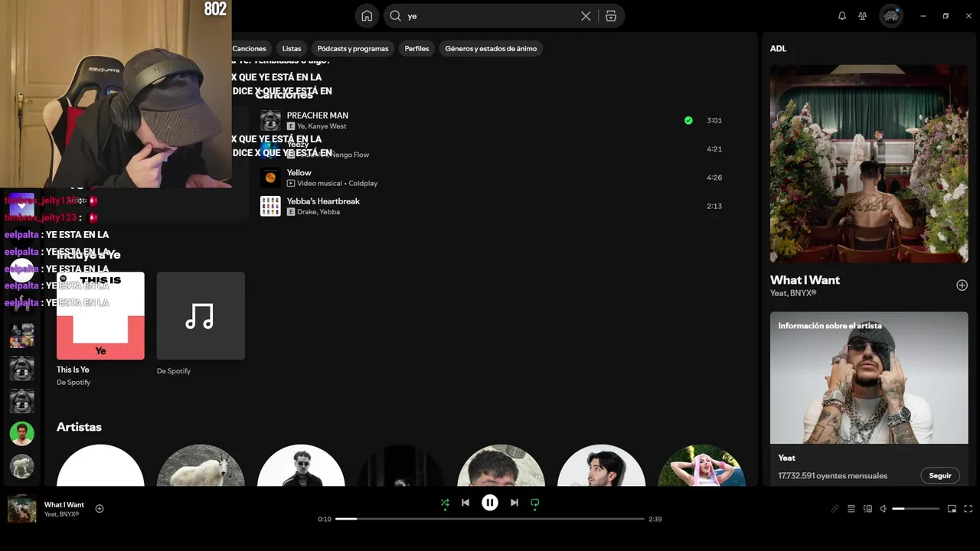Toggle shuffle in the player bar

tap(445, 503)
